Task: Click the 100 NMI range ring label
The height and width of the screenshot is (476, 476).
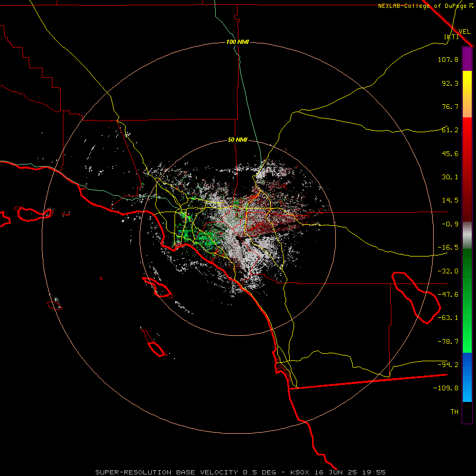Action: [237, 42]
